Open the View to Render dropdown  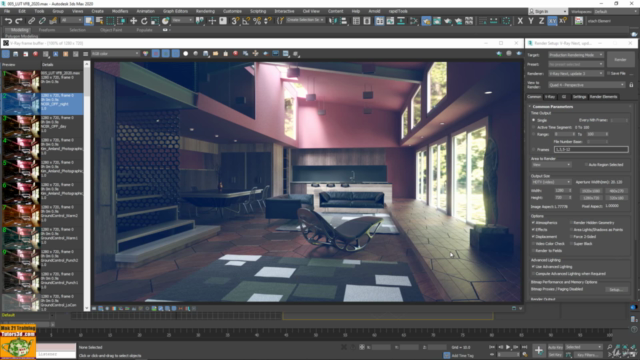(587, 85)
